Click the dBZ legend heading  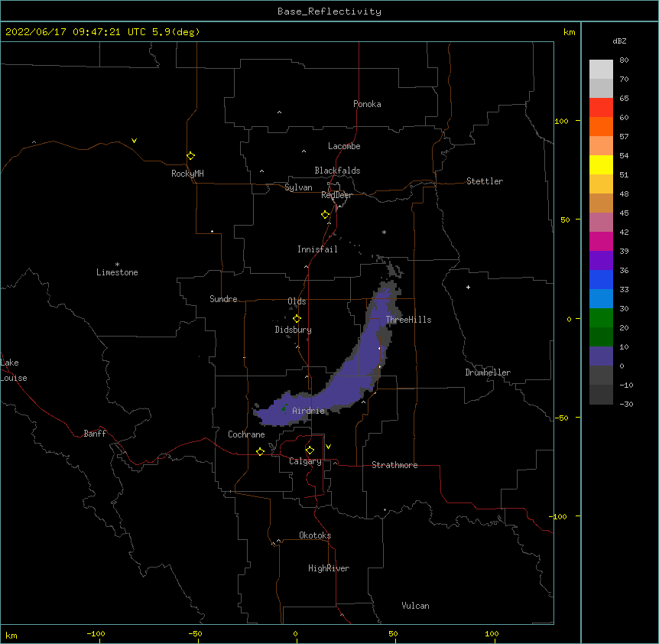coord(619,41)
